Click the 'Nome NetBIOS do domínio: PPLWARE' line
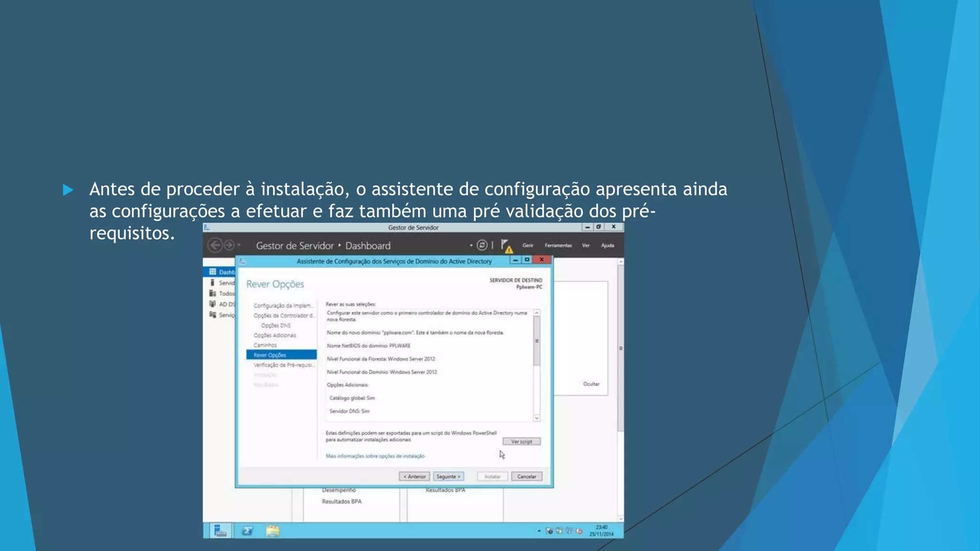 click(x=368, y=346)
